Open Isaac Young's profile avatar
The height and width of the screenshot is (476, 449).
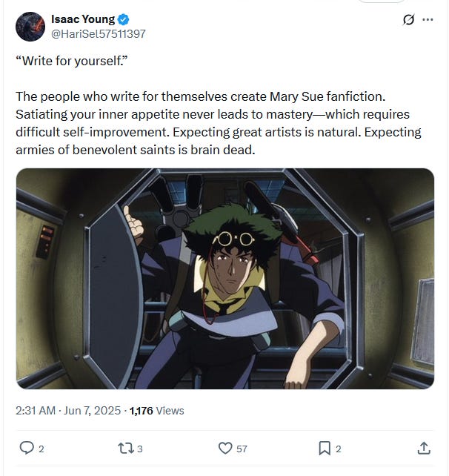[x=30, y=27]
